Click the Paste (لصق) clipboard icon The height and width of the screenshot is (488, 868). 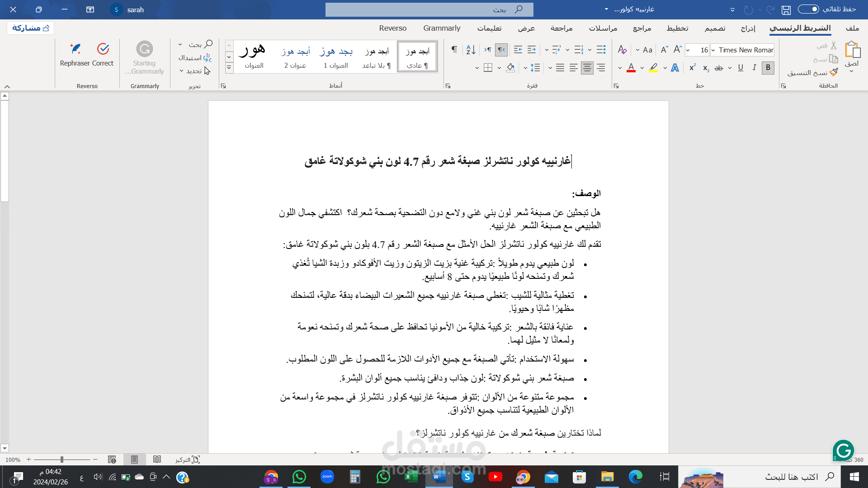click(x=852, y=50)
